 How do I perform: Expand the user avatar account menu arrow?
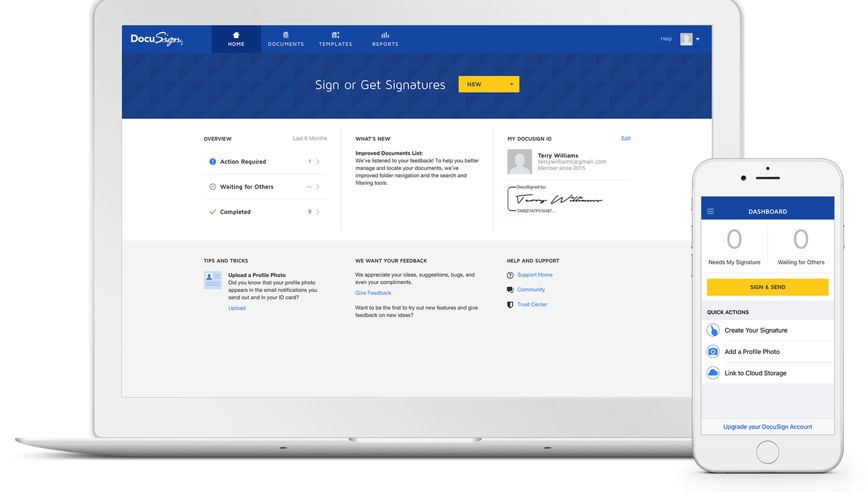[x=698, y=39]
